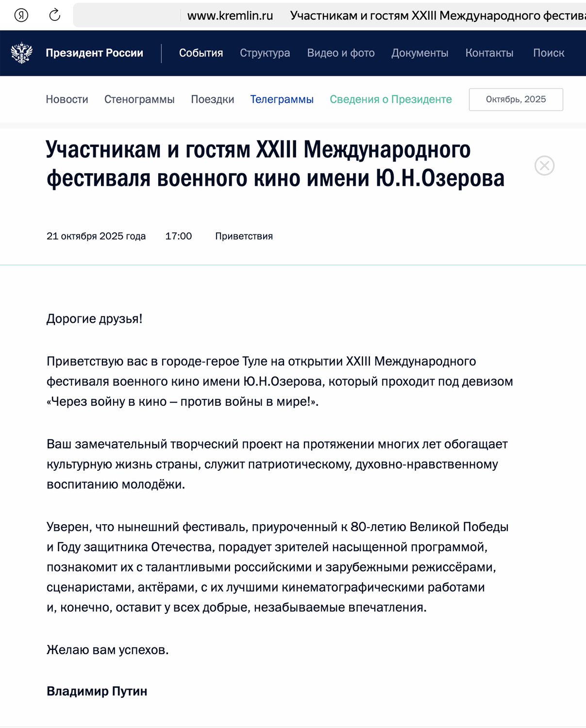Close the article with the circled X
This screenshot has height=728, width=586.
(544, 165)
